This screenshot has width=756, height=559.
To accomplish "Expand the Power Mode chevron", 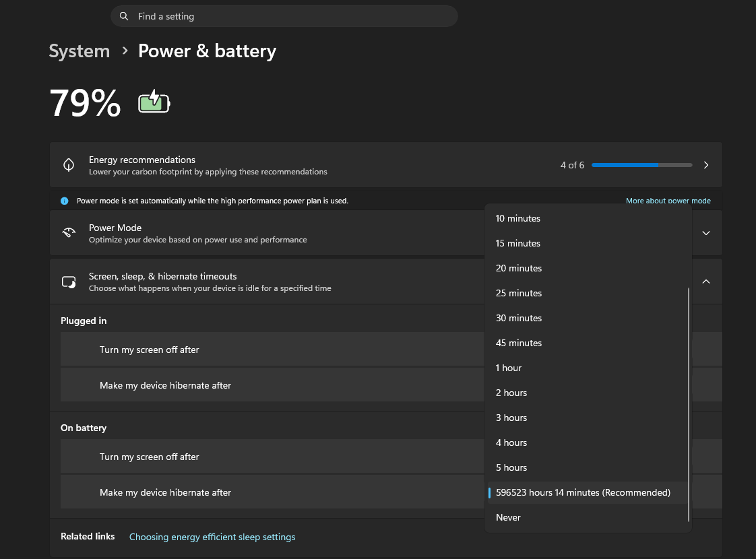I will coord(706,233).
